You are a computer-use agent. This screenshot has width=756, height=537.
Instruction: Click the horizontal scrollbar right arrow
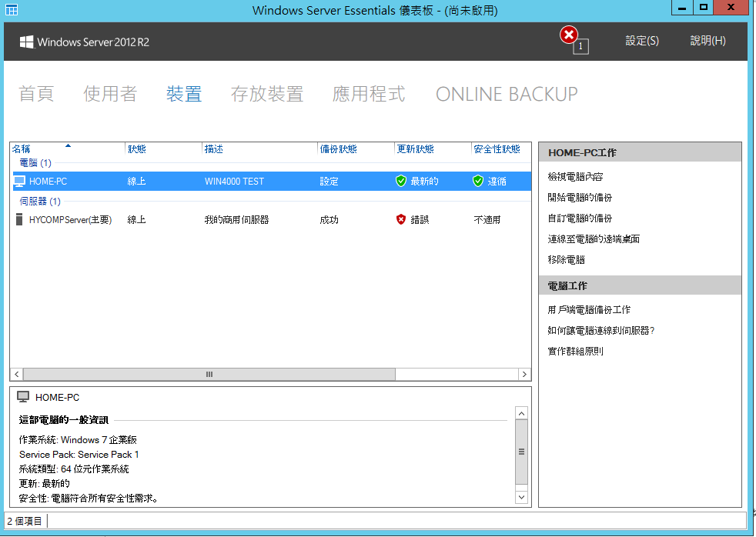524,374
